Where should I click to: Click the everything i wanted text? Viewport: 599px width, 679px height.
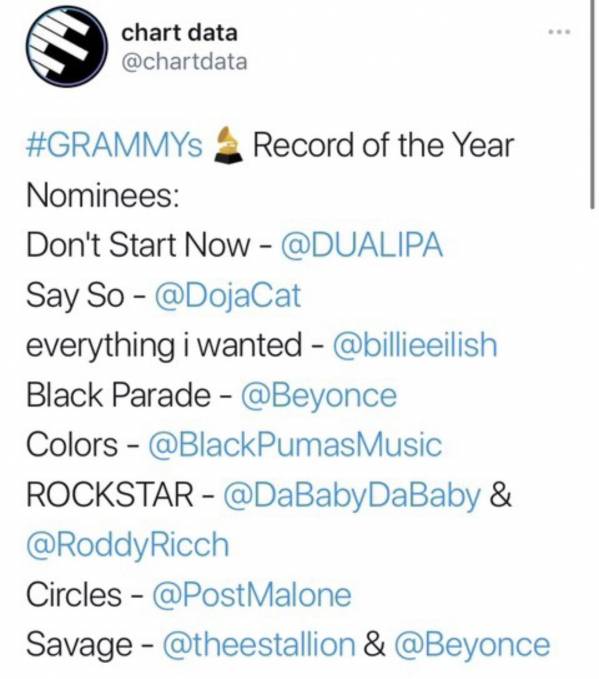coord(164,346)
